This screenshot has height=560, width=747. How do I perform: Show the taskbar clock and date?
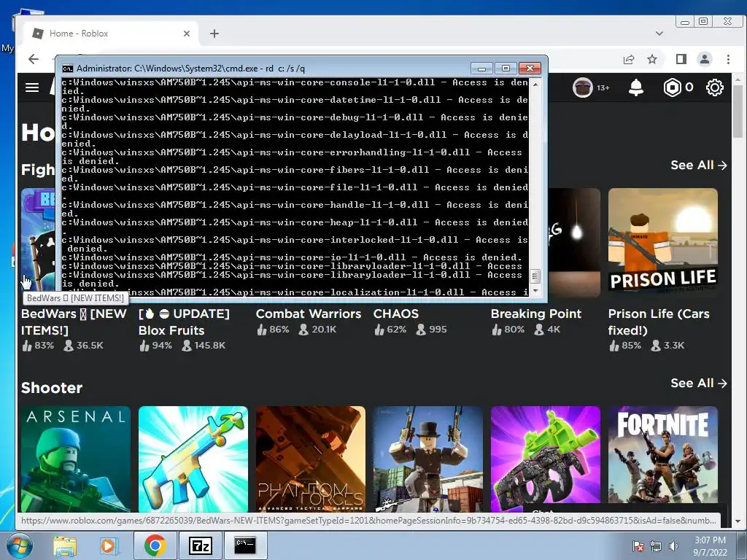coord(710,546)
